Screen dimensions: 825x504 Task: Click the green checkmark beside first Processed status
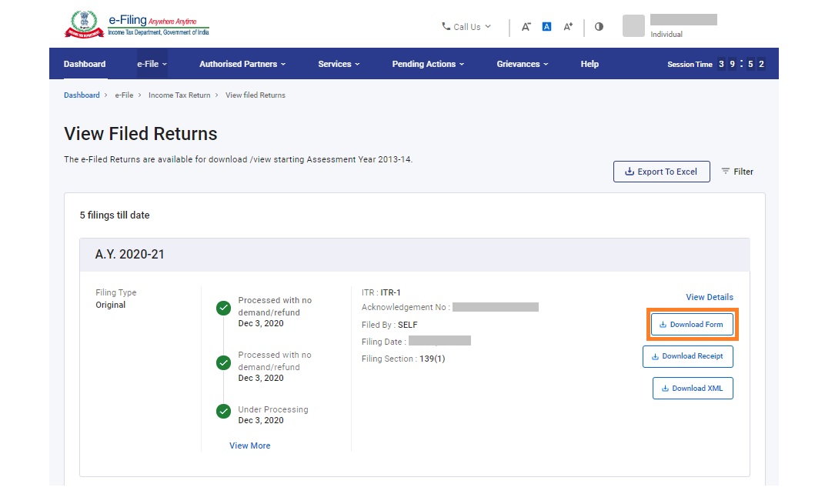click(x=222, y=308)
